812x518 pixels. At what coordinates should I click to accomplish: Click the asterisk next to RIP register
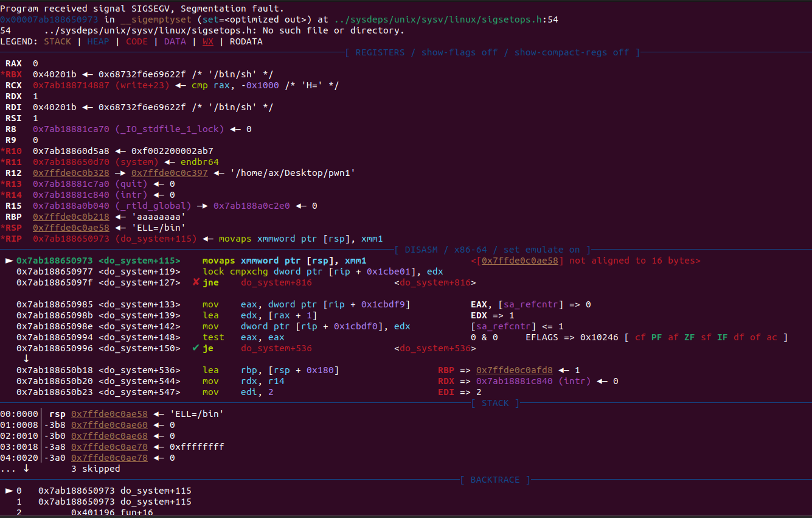(3, 239)
